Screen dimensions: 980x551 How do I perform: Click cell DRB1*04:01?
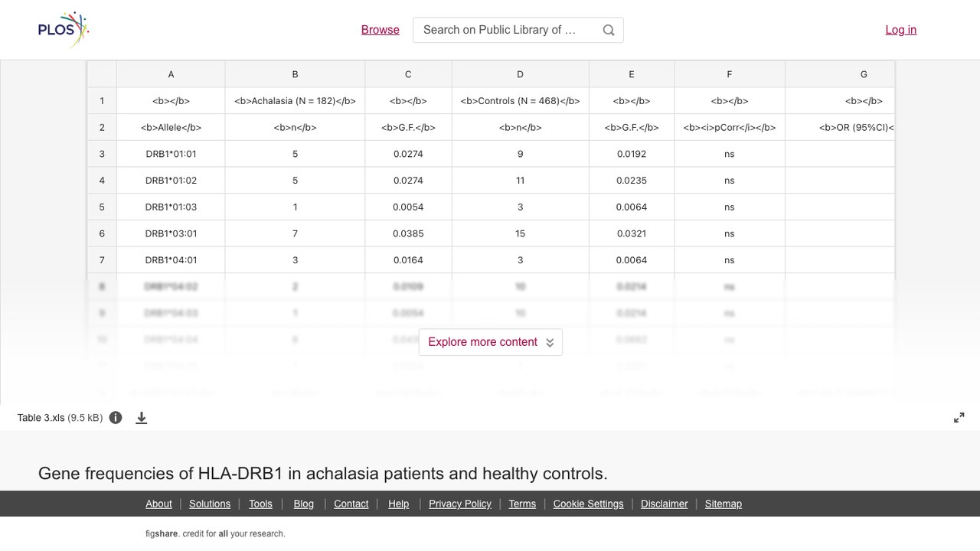tap(171, 260)
